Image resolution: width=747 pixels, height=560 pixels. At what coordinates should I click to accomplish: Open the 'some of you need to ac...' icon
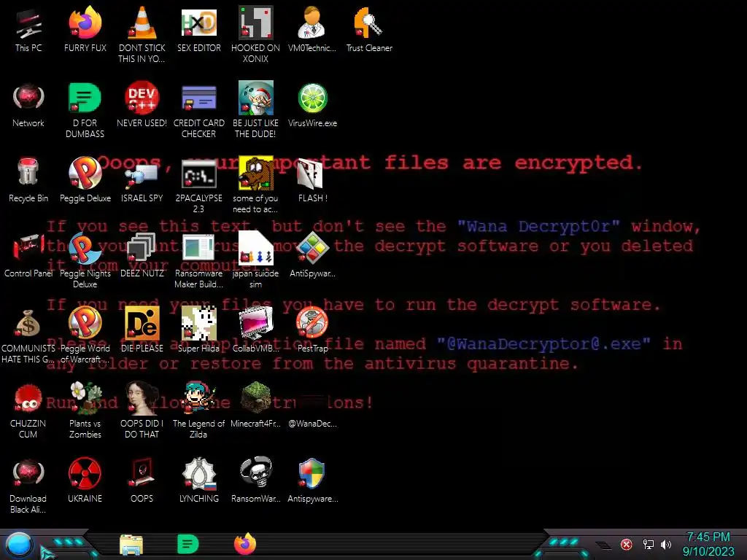pyautogui.click(x=256, y=174)
